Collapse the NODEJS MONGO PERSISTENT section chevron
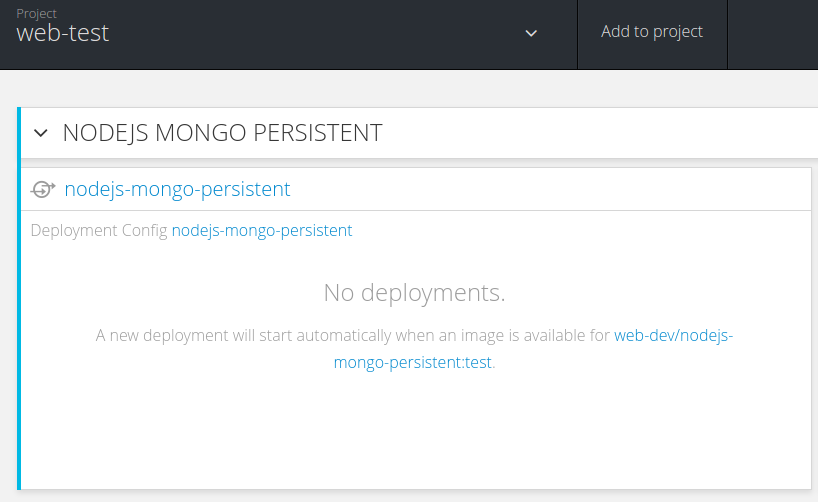 pos(41,133)
